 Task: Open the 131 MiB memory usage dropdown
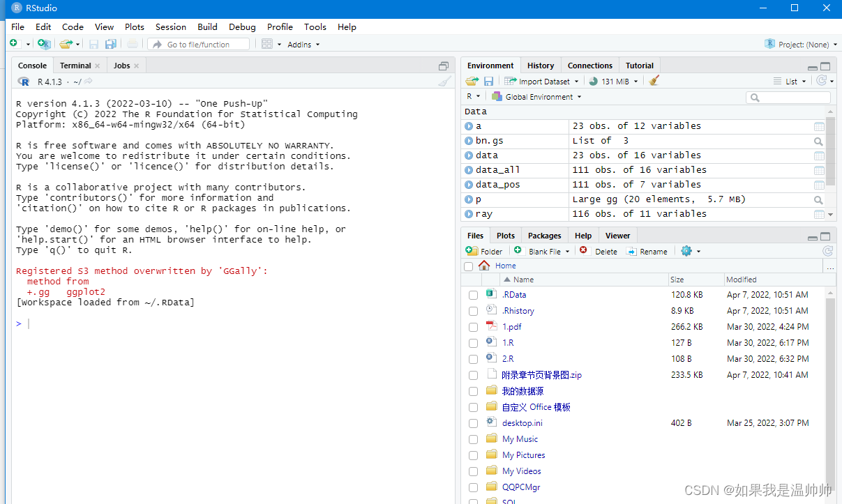tap(615, 82)
